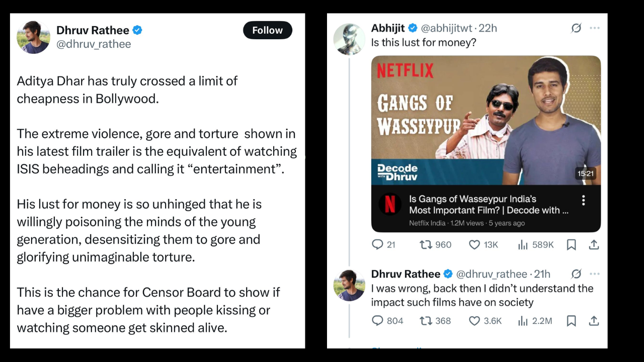Retweet Dhruv Rathee's reply
This screenshot has width=644, height=362.
(425, 320)
